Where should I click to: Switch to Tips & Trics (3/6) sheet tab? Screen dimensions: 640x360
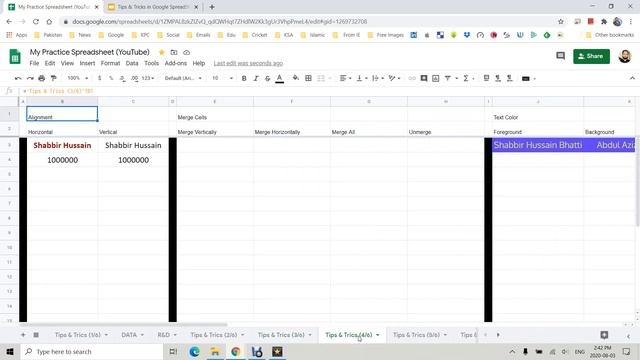coord(281,335)
